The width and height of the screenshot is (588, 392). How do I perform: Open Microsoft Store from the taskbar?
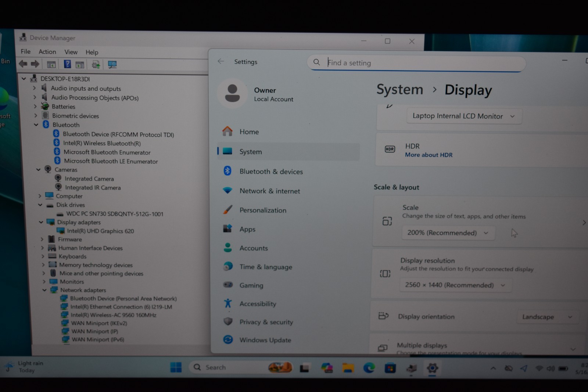[390, 368]
